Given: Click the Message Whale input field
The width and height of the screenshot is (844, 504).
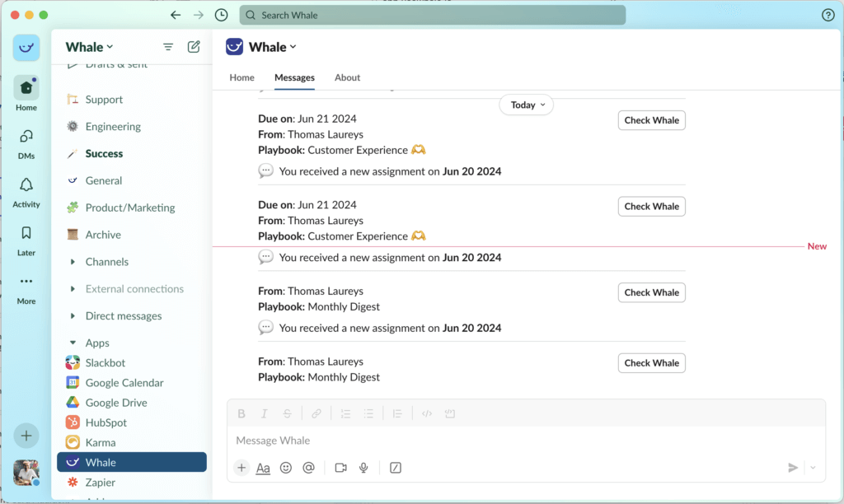Looking at the screenshot, I should [x=495, y=441].
